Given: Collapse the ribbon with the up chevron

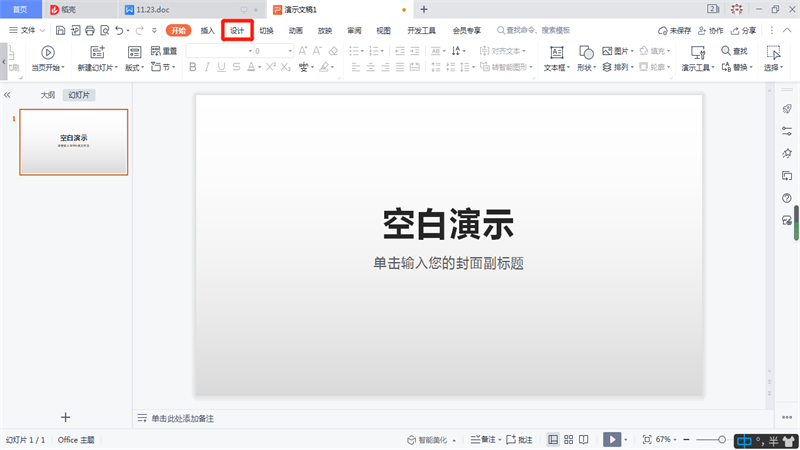Looking at the screenshot, I should click(787, 31).
